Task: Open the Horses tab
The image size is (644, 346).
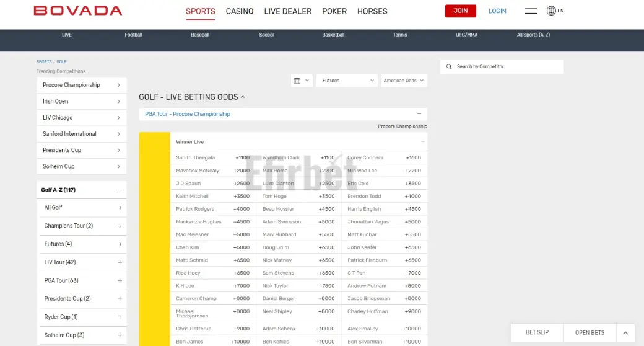Action: point(372,12)
